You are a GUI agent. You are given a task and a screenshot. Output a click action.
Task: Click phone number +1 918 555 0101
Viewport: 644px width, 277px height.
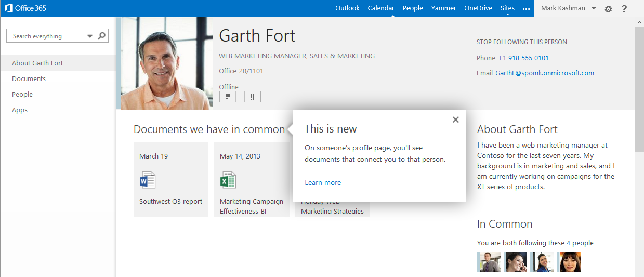(523, 58)
